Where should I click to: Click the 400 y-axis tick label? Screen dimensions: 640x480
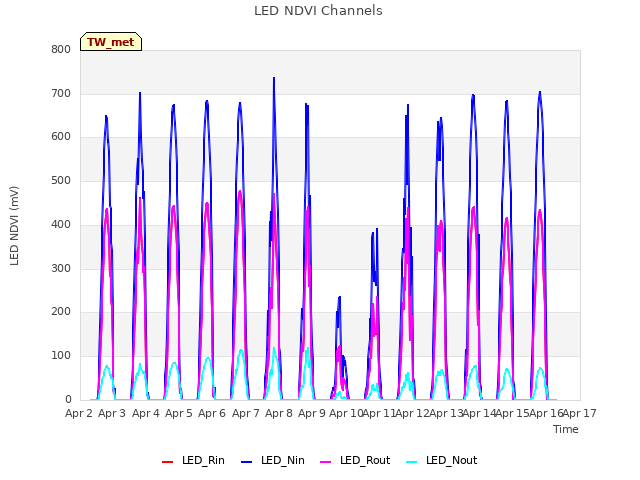(x=61, y=224)
